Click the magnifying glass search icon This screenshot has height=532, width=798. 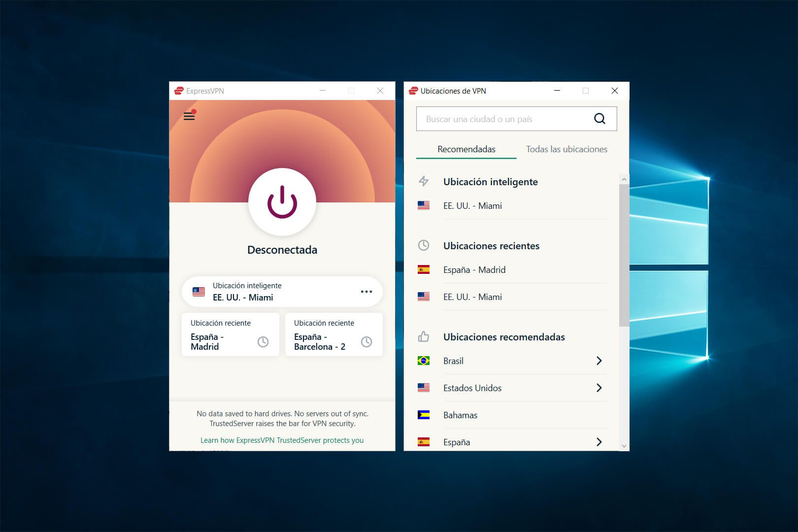tap(599, 119)
